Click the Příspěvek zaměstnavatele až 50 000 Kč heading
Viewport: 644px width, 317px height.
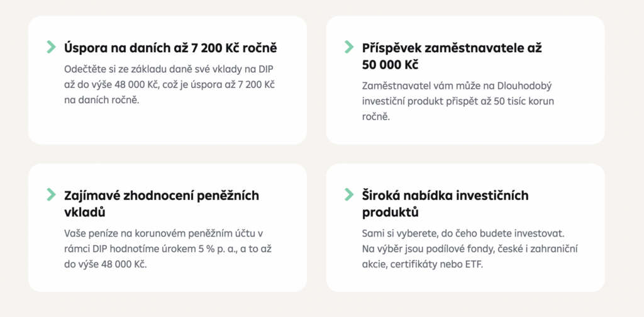point(452,56)
